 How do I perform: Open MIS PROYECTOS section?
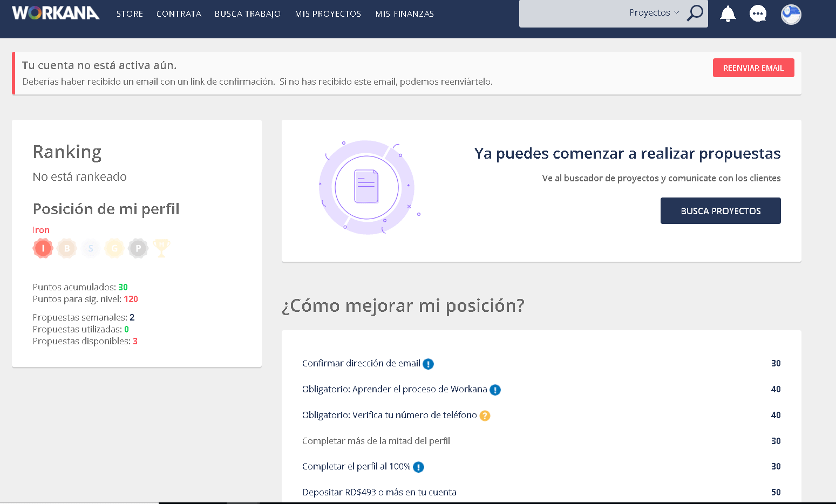(328, 13)
